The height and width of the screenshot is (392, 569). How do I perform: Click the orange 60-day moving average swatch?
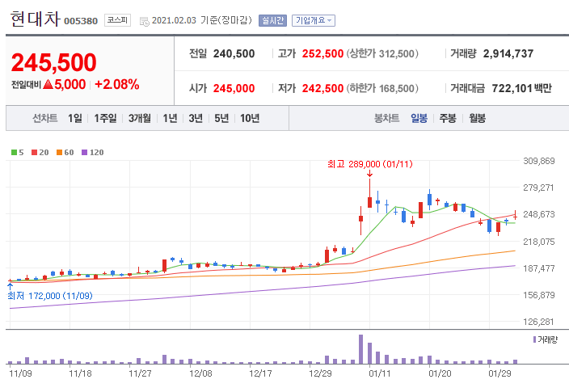pos(60,153)
